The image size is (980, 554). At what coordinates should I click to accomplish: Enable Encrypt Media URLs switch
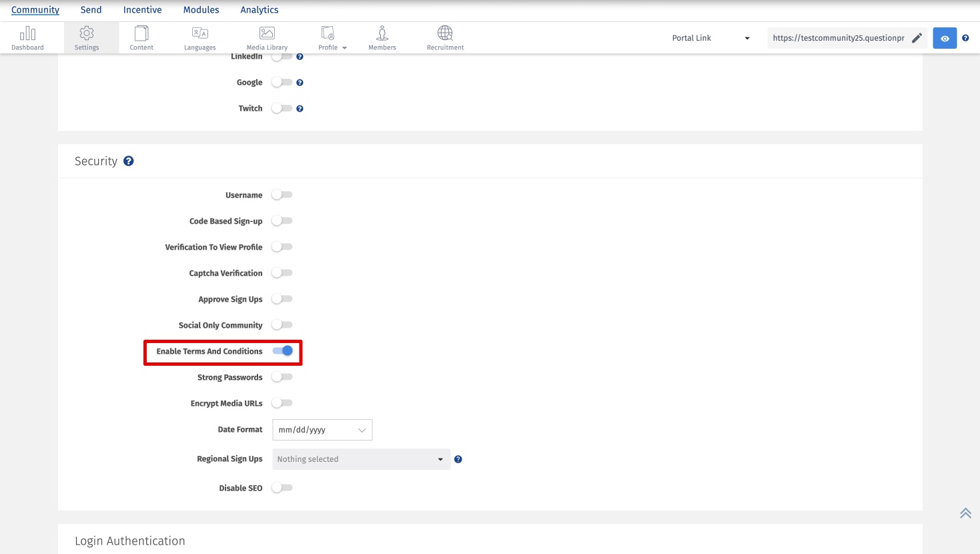pyautogui.click(x=282, y=403)
